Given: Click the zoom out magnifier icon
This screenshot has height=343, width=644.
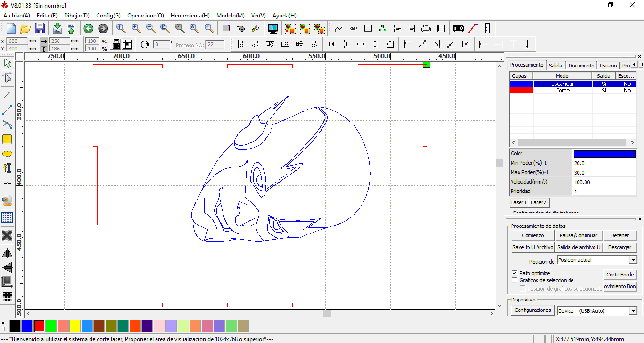Looking at the screenshot, I should 150,28.
